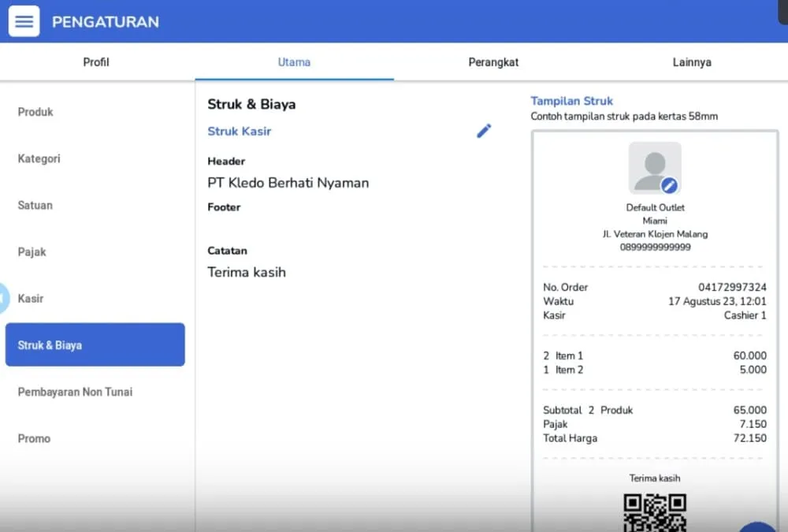788x532 pixels.
Task: Go to the Promo section
Action: [x=34, y=438]
